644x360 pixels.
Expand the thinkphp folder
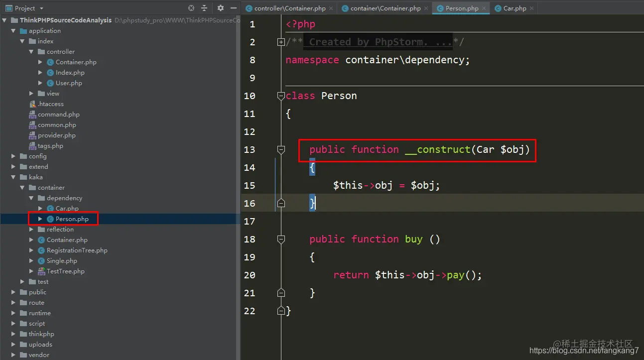(13, 334)
